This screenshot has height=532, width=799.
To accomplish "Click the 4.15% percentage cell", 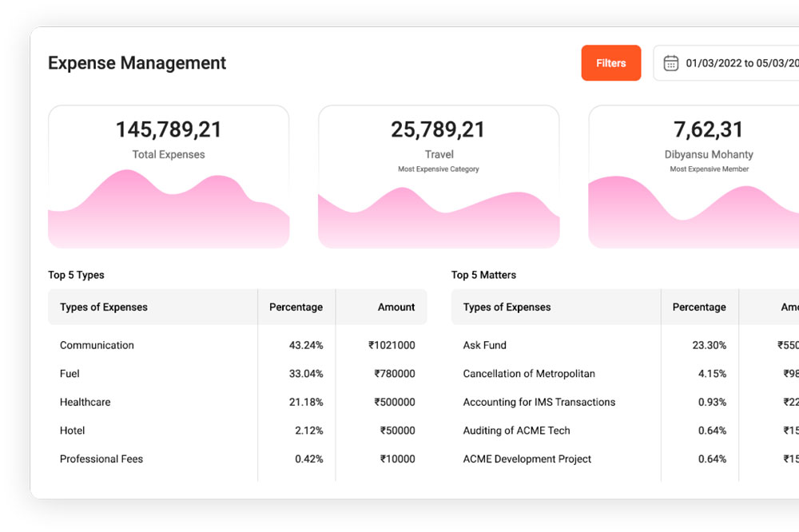I will 713,374.
